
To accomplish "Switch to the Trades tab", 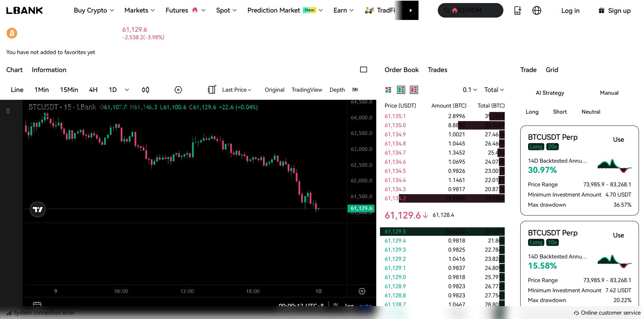I will (437, 70).
